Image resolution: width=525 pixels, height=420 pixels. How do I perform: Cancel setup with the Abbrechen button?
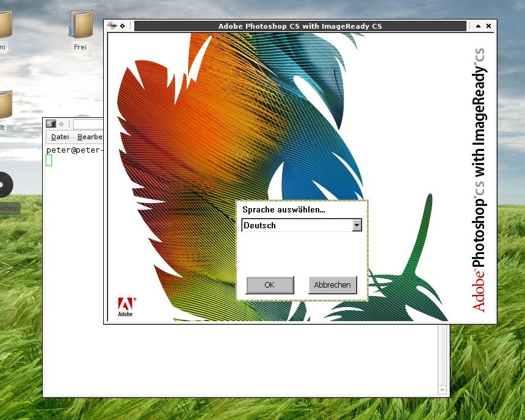tap(333, 284)
